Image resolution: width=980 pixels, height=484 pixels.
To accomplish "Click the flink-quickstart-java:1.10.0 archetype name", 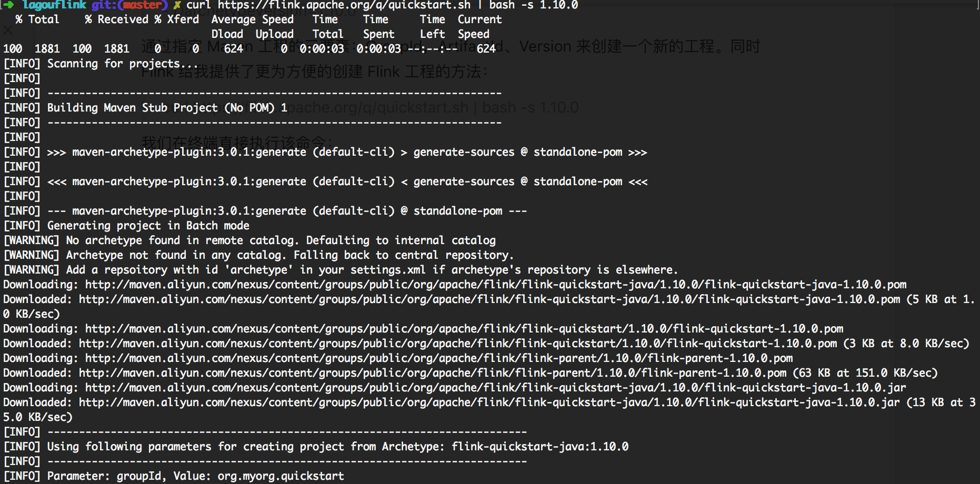I will 540,447.
